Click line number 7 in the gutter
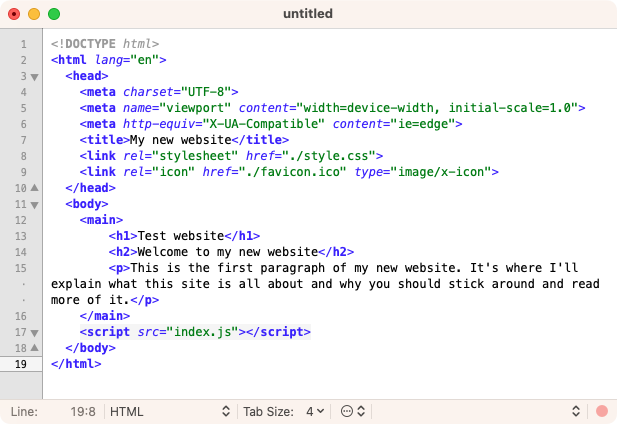This screenshot has height=424, width=617. point(24,140)
